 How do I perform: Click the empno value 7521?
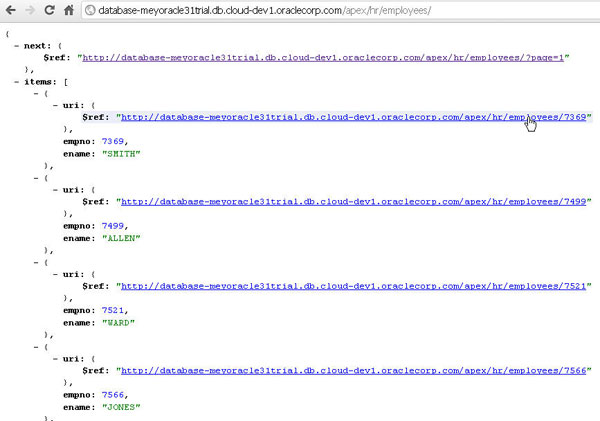pos(112,310)
